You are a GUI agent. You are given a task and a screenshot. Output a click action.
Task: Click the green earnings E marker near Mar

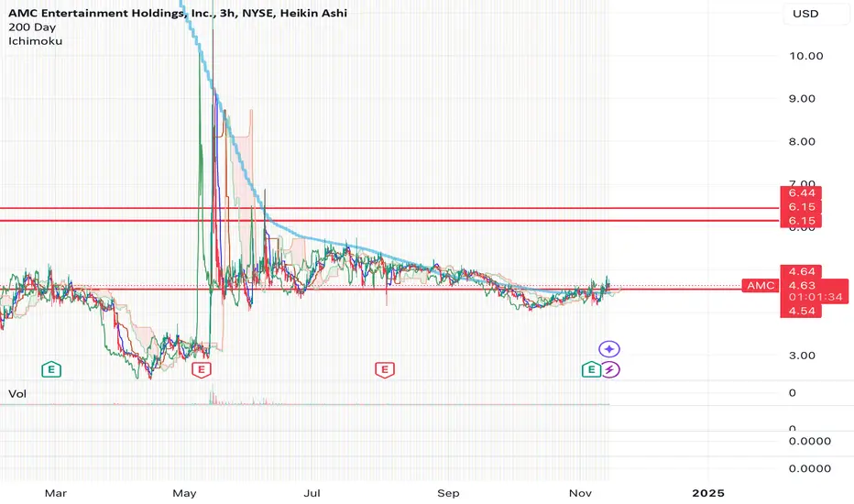click(x=51, y=369)
